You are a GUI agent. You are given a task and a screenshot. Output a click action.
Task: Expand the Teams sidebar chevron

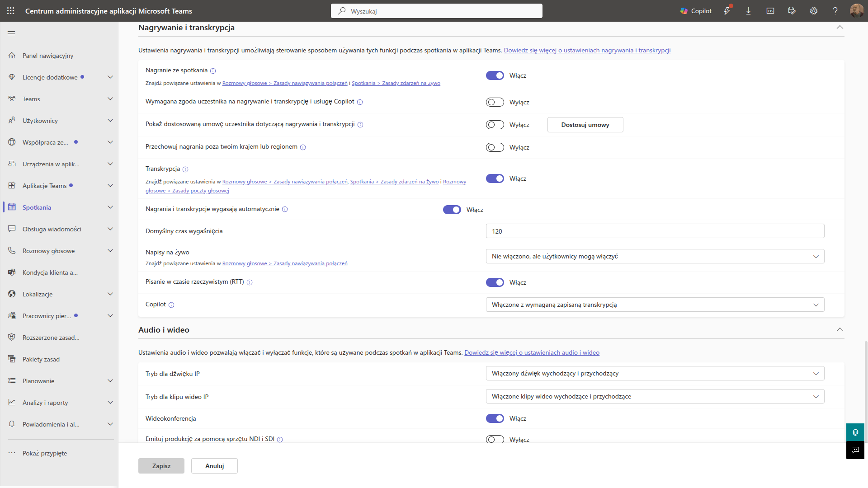tap(110, 99)
